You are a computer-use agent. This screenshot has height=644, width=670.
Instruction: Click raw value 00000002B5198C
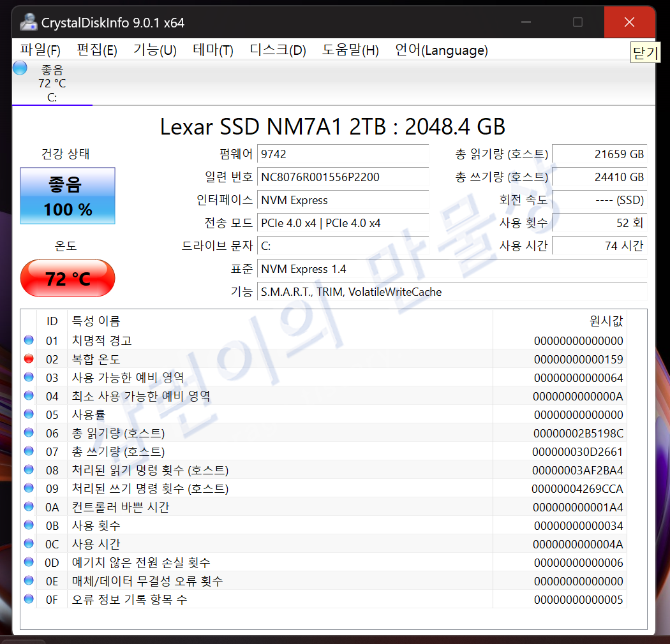pos(578,434)
